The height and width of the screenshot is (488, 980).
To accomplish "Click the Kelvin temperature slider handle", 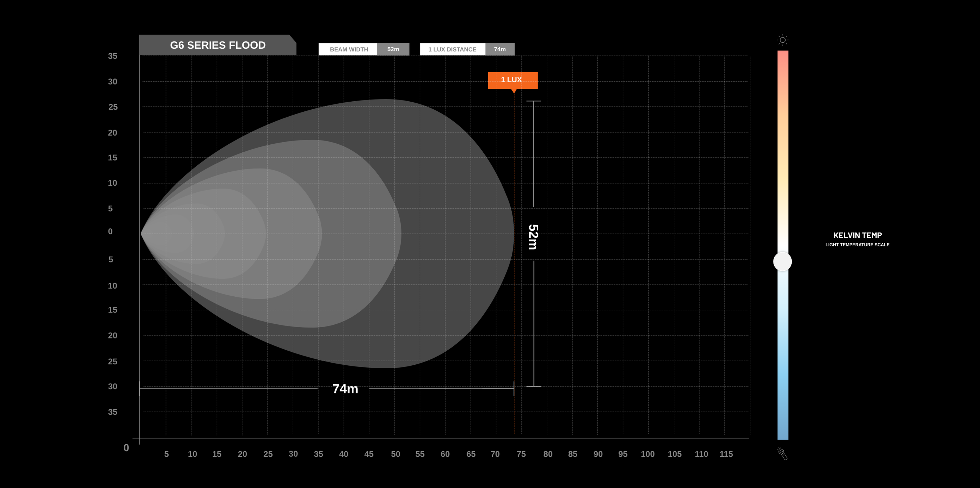I will click(x=783, y=261).
